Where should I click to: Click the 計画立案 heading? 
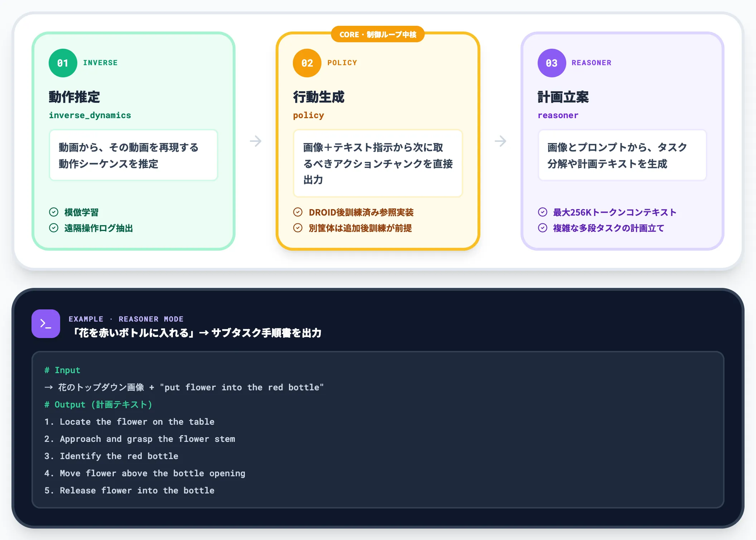[x=563, y=97]
